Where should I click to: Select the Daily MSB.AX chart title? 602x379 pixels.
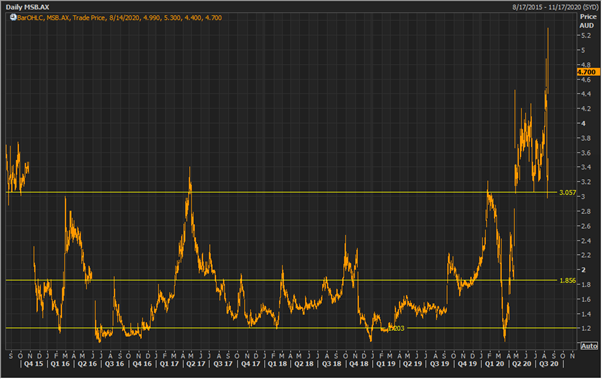27,7
